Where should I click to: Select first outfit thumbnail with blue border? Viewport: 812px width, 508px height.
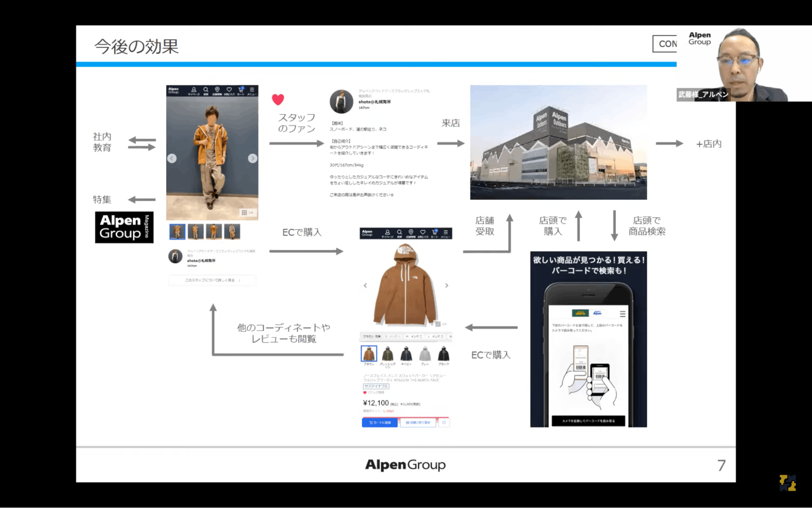pos(177,232)
